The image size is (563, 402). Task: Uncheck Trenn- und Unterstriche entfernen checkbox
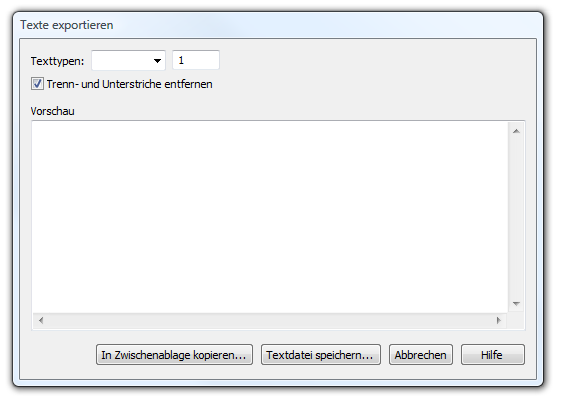[x=37, y=84]
